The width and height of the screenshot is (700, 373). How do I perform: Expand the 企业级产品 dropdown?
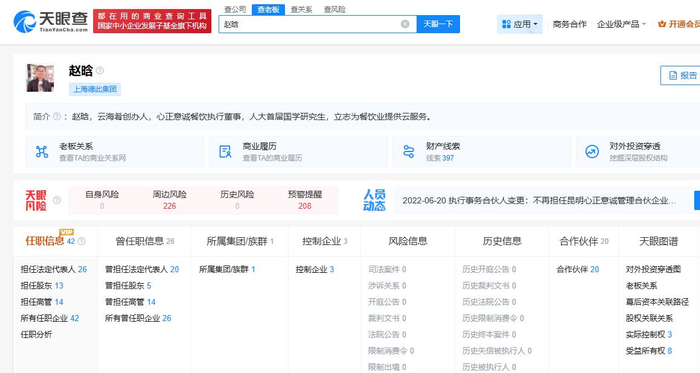click(621, 24)
